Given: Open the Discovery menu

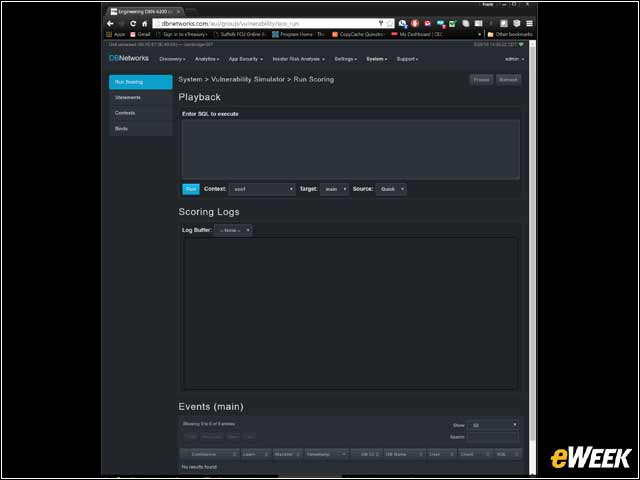Looking at the screenshot, I should click(172, 59).
